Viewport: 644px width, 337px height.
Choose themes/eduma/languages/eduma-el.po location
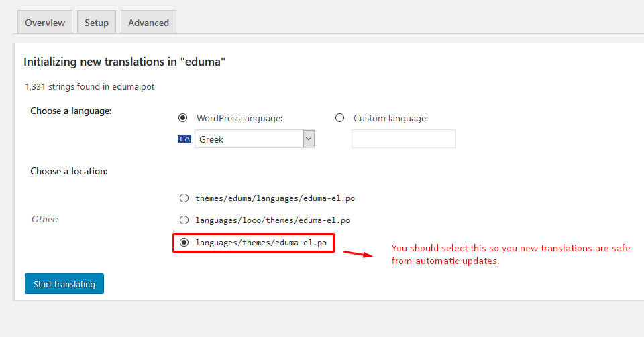184,198
